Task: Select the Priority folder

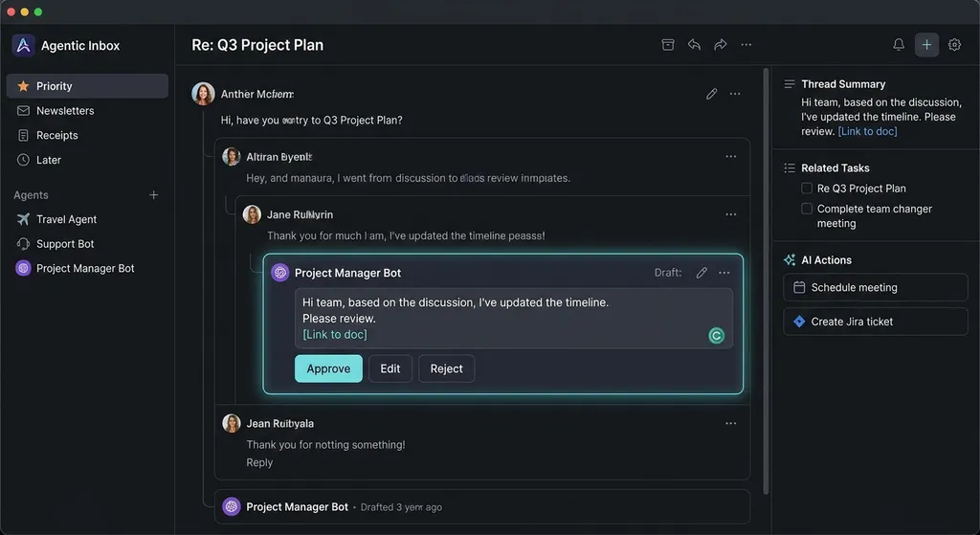Action: [x=87, y=86]
